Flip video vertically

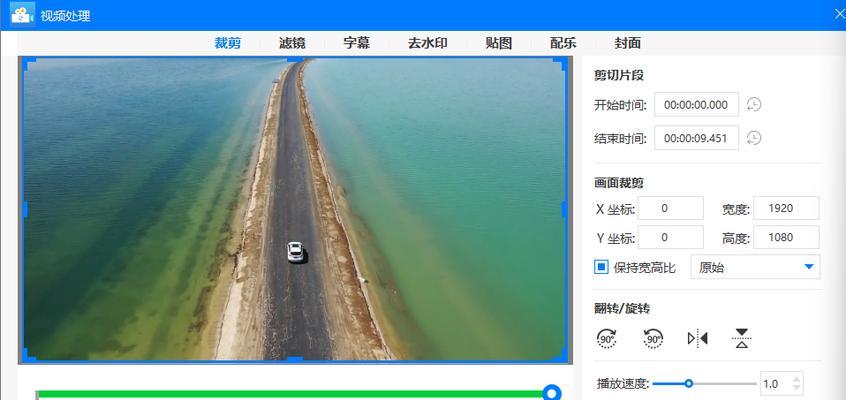[x=742, y=338]
